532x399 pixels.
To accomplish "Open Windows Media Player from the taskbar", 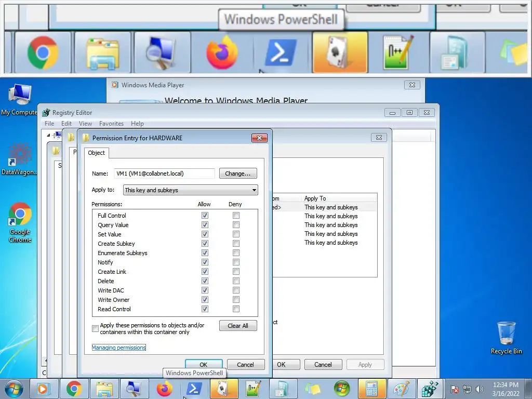I will (x=45, y=389).
